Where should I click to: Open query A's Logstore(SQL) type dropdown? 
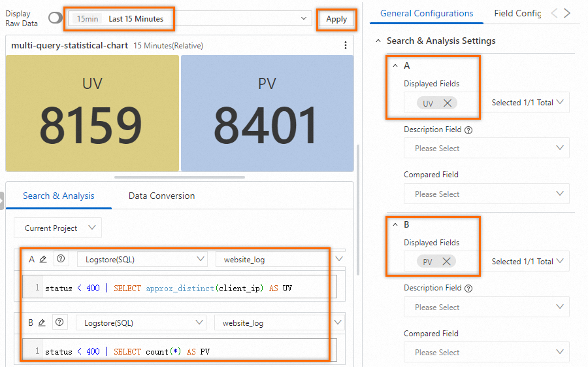pos(142,259)
